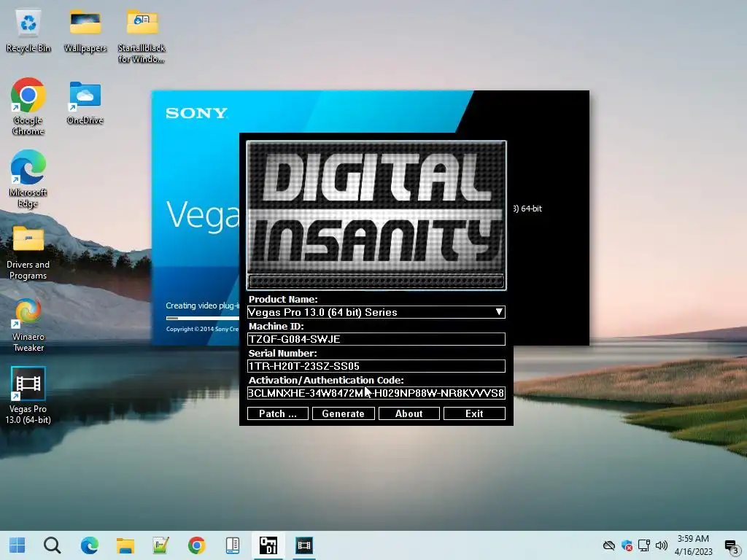The image size is (747, 560).
Task: Click the Activation/Authentication Code: label
Action: click(x=326, y=380)
